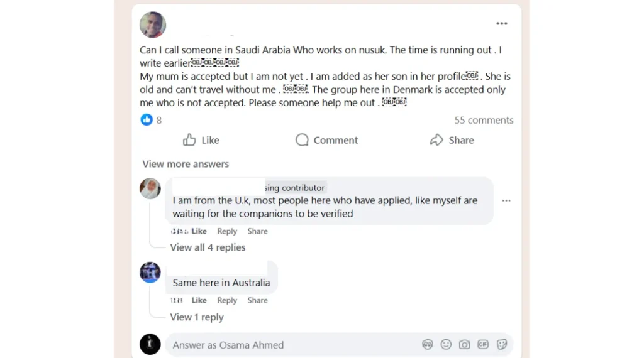
Task: Open the post author's profile picture
Action: (153, 24)
